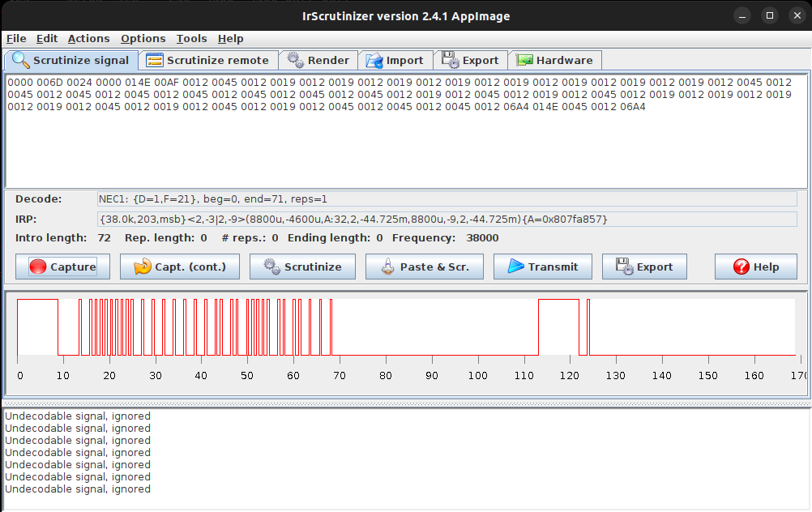Image resolution: width=812 pixels, height=512 pixels.
Task: Click the Export button floppy icon
Action: tap(624, 267)
